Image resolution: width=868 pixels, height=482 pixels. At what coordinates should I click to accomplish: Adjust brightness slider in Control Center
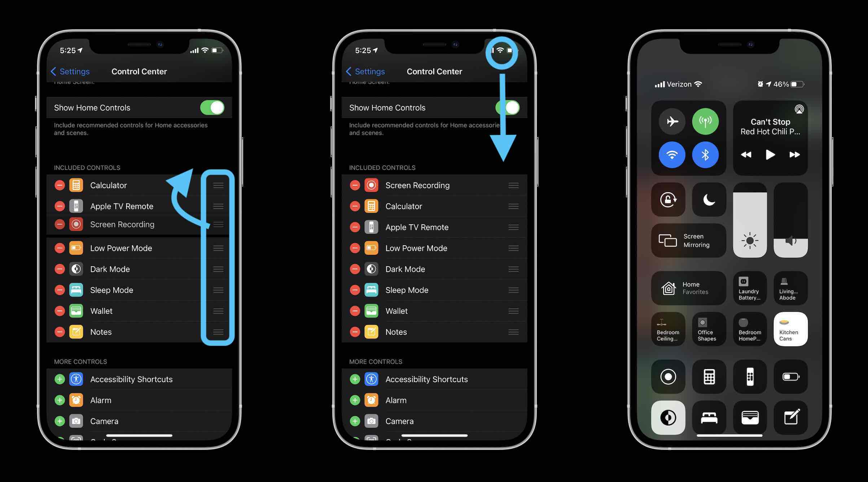coord(749,220)
